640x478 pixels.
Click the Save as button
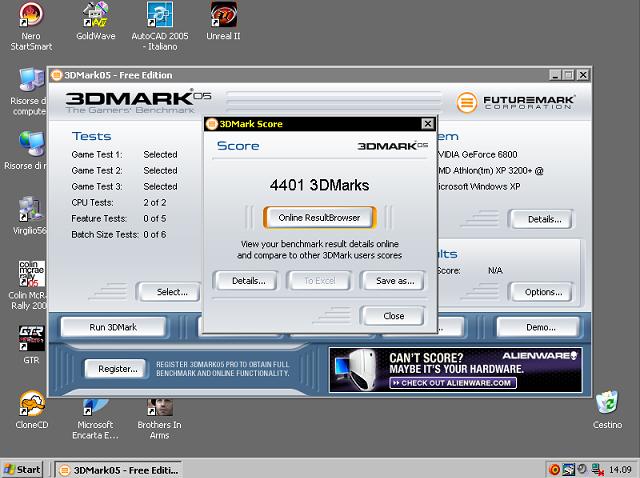395,281
